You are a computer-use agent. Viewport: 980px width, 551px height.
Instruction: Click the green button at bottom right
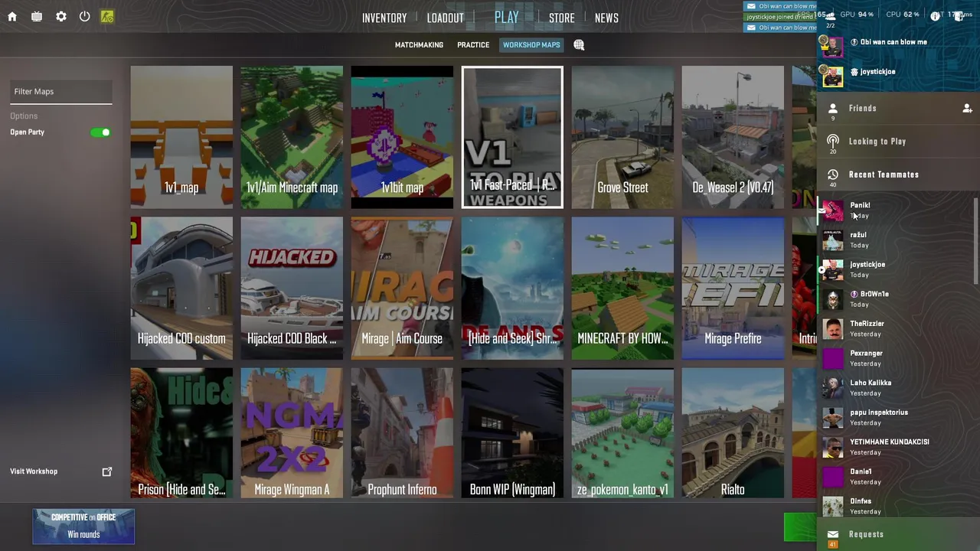click(800, 527)
